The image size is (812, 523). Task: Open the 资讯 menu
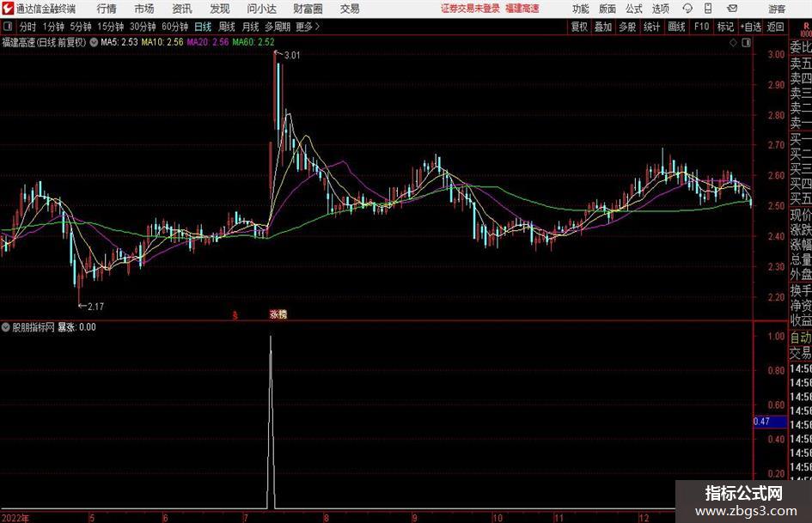(x=182, y=9)
